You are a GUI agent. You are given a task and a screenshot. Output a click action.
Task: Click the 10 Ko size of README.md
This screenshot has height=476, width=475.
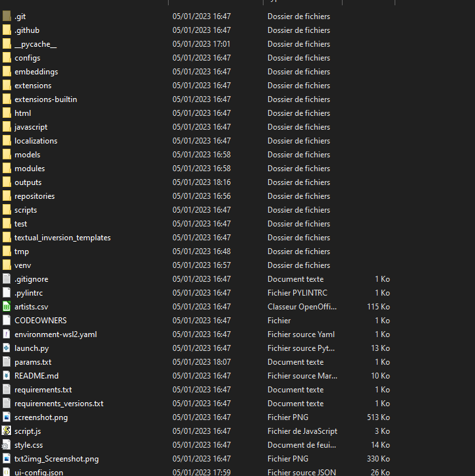tap(381, 376)
